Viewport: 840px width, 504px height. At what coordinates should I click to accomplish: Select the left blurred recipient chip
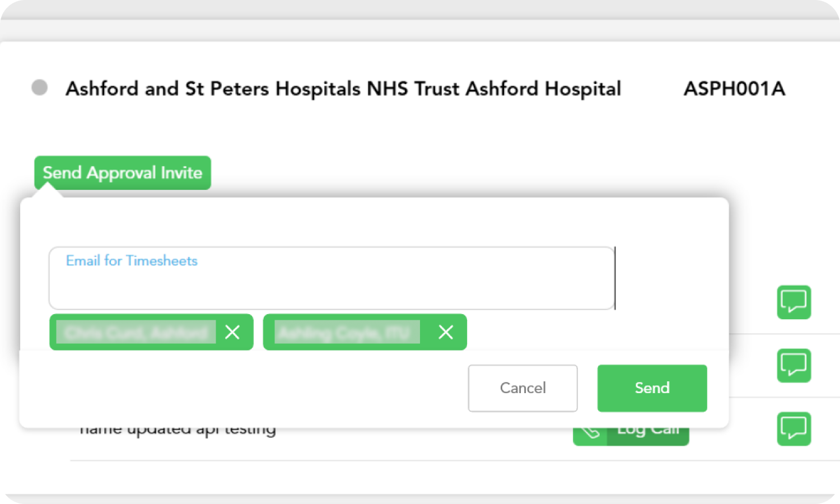136,332
